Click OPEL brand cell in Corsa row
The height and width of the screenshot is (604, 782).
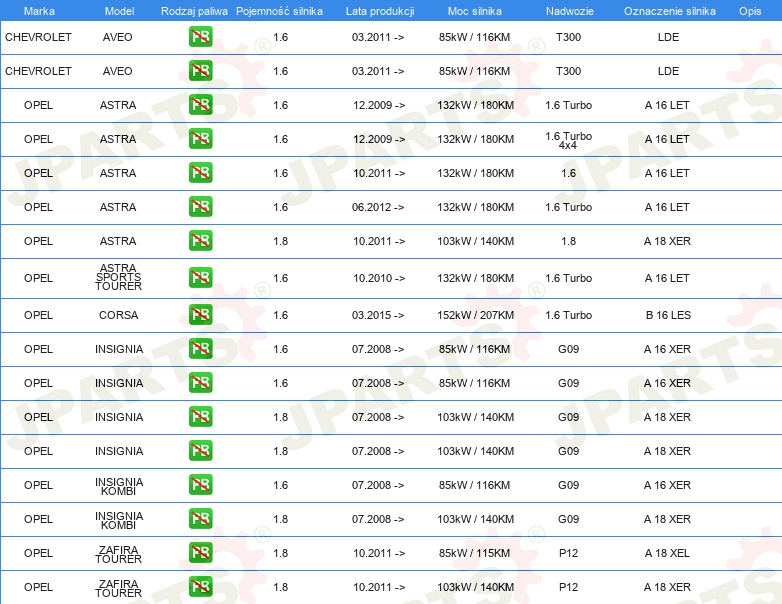coord(38,315)
